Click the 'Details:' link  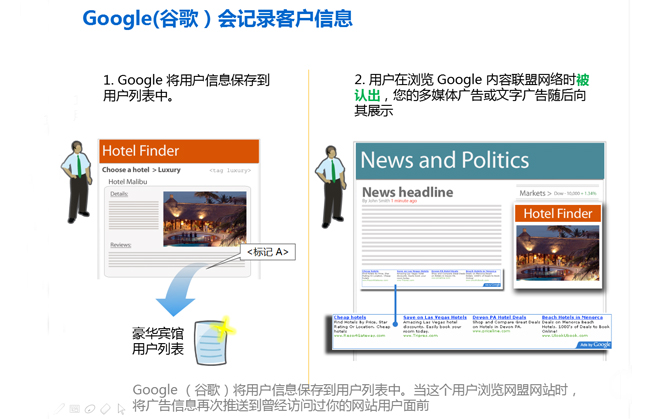(119, 194)
